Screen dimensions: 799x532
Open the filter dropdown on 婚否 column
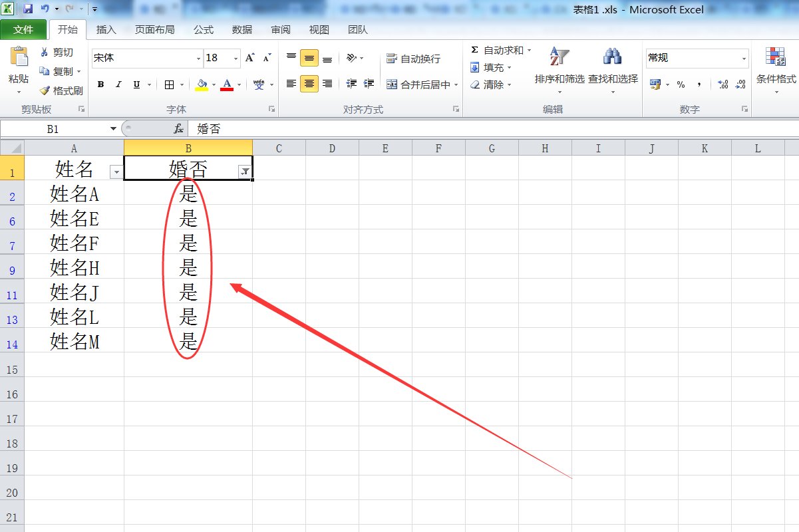click(x=245, y=170)
